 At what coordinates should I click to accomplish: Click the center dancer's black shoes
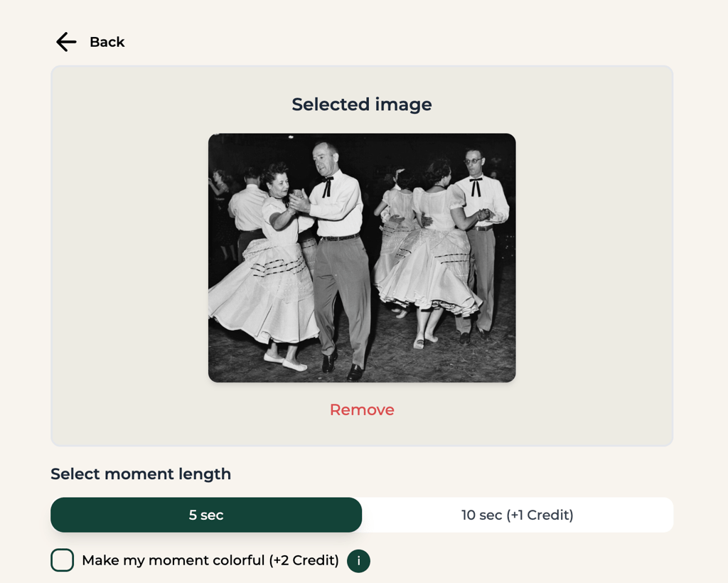(x=343, y=367)
